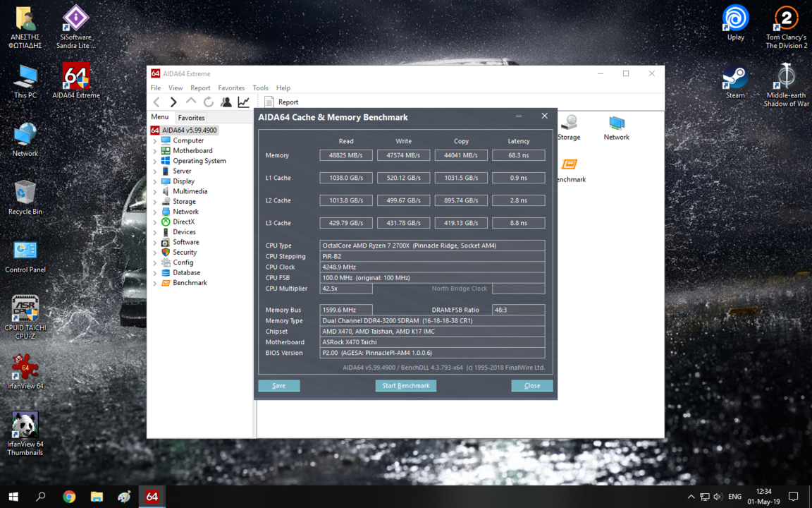The image size is (812, 508).
Task: Expand the Software node chevron
Action: click(x=155, y=243)
